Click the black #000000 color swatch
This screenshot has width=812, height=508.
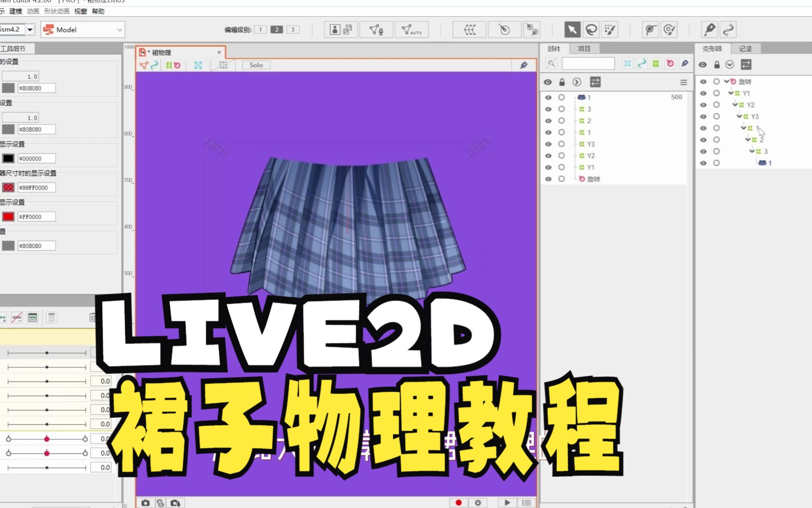[8, 159]
